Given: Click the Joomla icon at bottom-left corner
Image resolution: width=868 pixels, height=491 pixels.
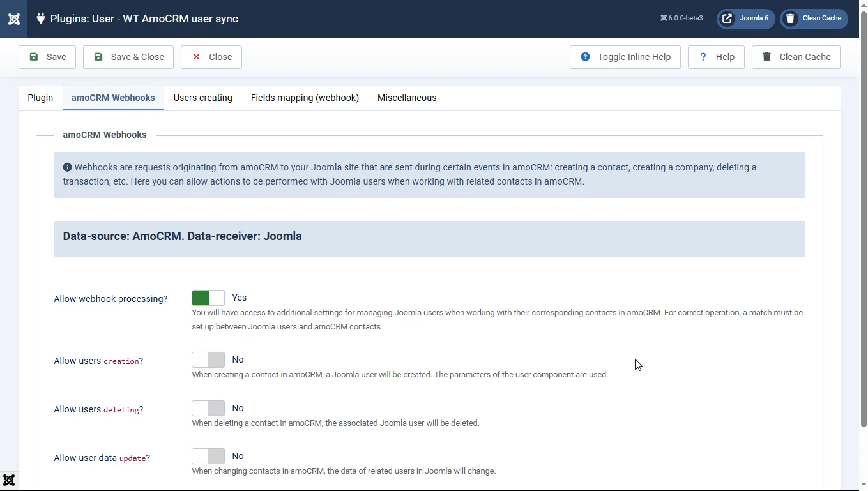Looking at the screenshot, I should [x=9, y=480].
